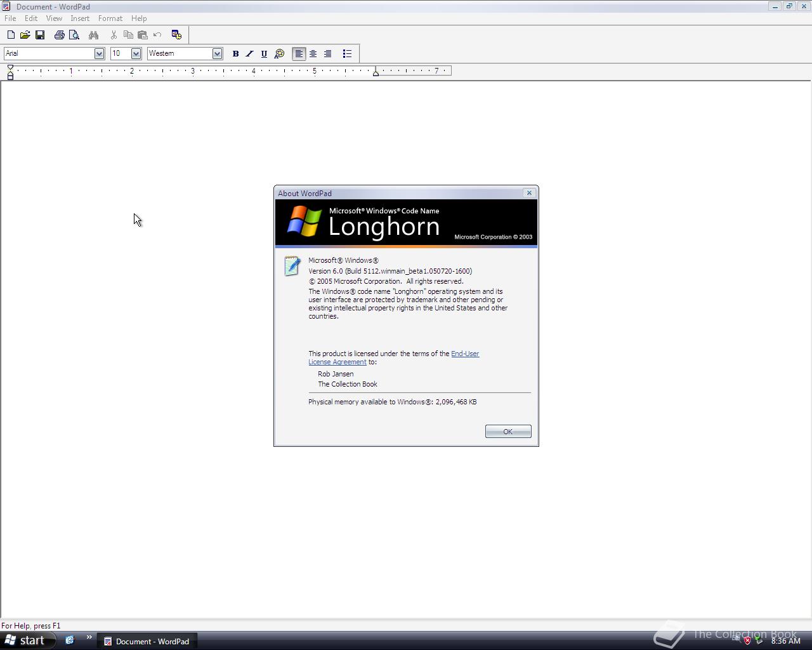The height and width of the screenshot is (650, 812).
Task: Click the Undo arrow icon
Action: 157,35
